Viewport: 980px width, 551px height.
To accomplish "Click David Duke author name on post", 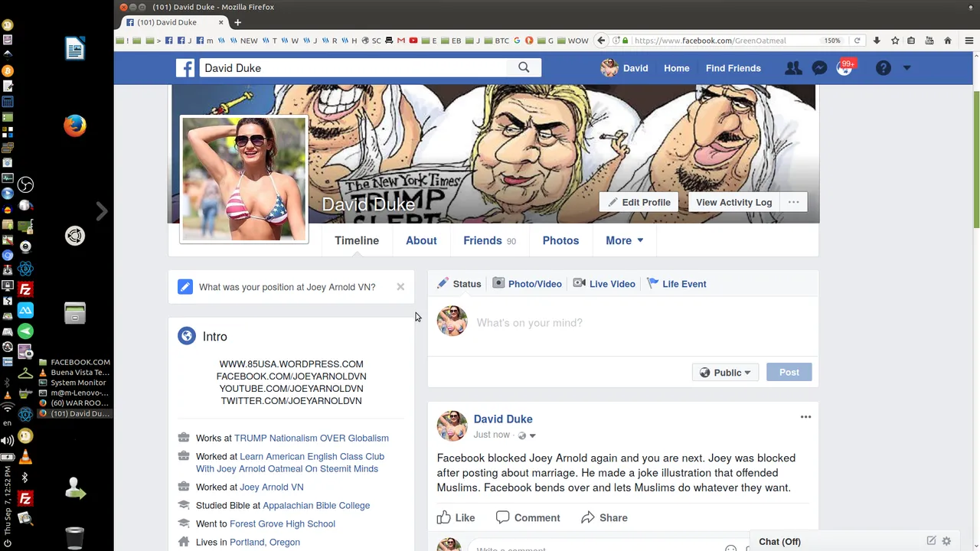I will coord(503,419).
